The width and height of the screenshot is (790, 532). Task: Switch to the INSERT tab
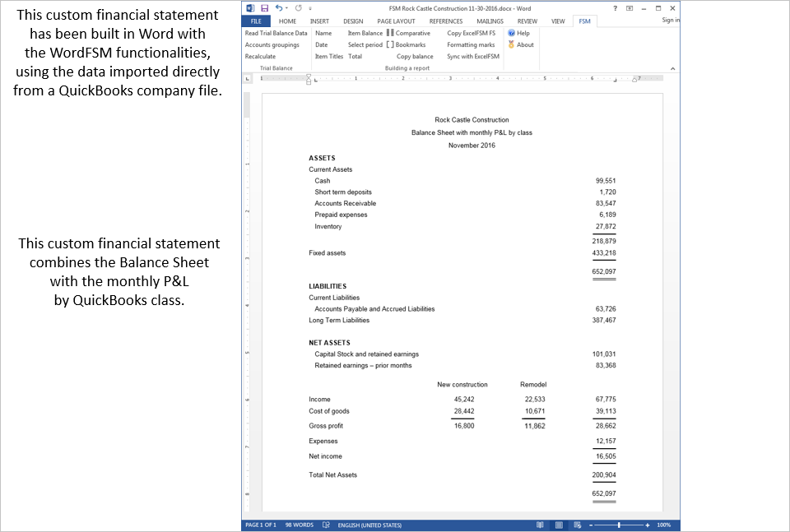pyautogui.click(x=319, y=21)
